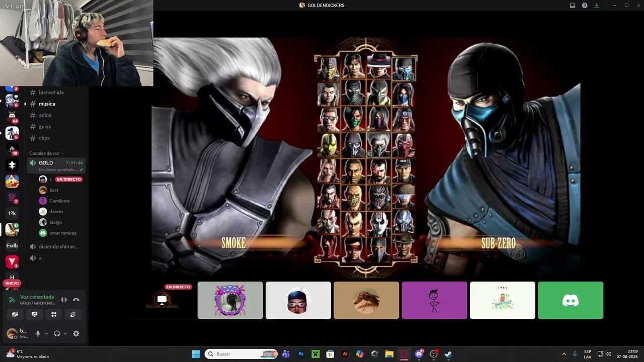Screen dimensions: 644x362
Task: Select the green Discord logo participant tile
Action: [x=571, y=300]
